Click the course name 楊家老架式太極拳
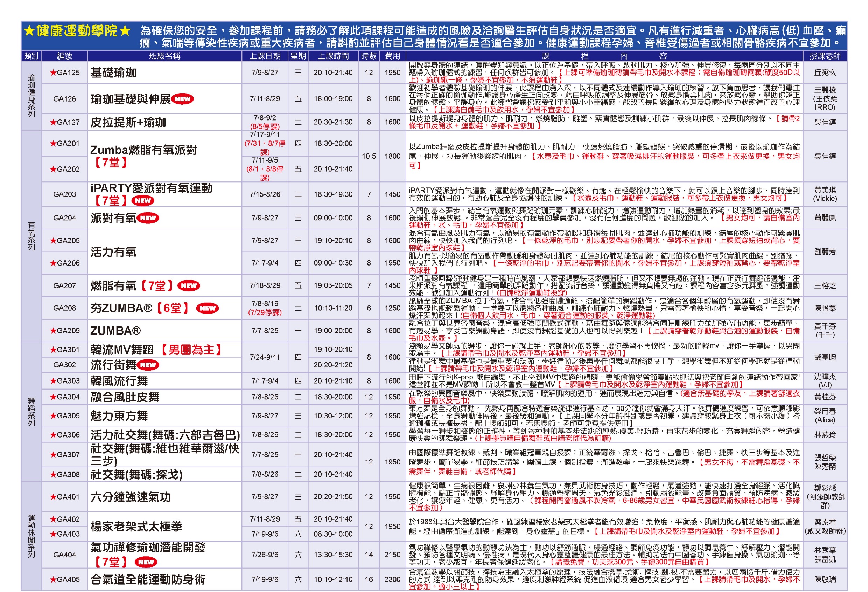868x592 pixels. click(137, 526)
